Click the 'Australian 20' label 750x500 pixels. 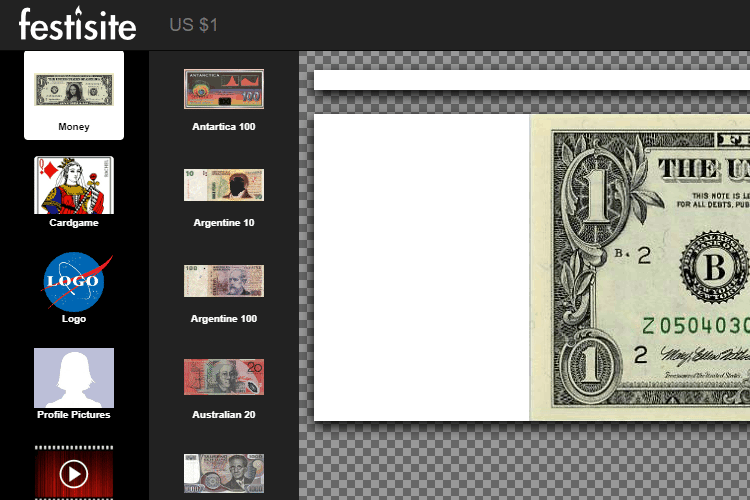point(224,414)
